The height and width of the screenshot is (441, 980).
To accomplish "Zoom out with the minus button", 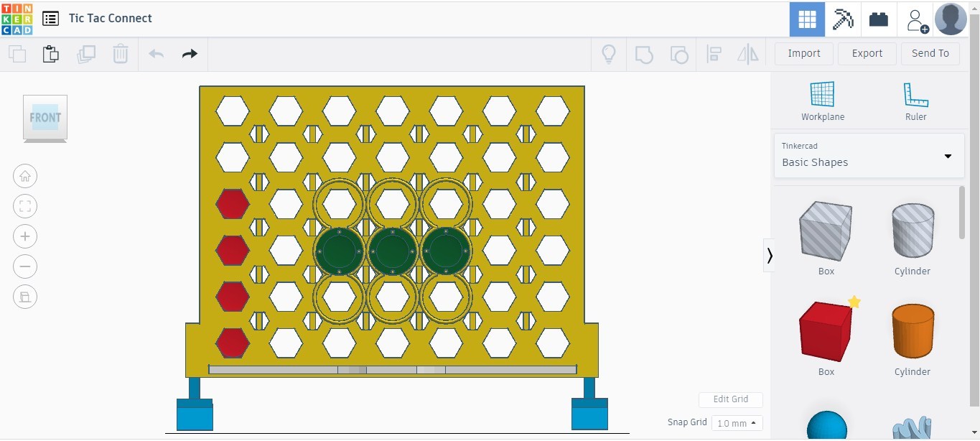I will (x=25, y=266).
